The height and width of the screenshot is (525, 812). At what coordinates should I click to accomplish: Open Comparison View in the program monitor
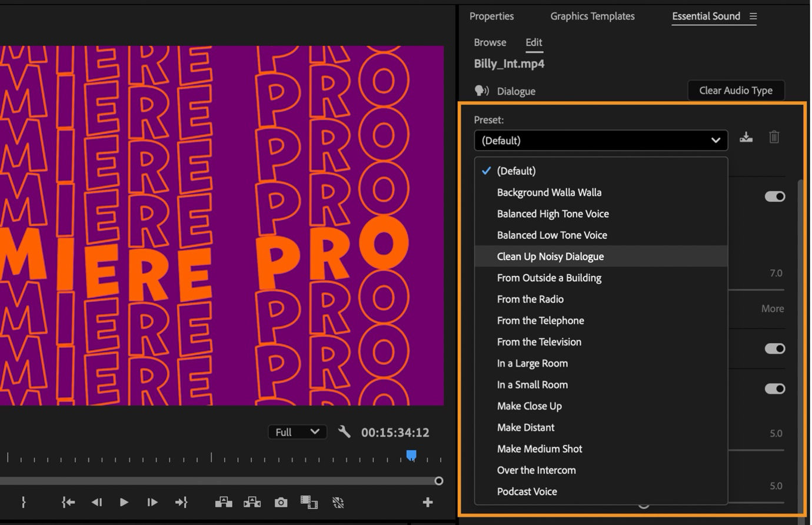point(309,502)
